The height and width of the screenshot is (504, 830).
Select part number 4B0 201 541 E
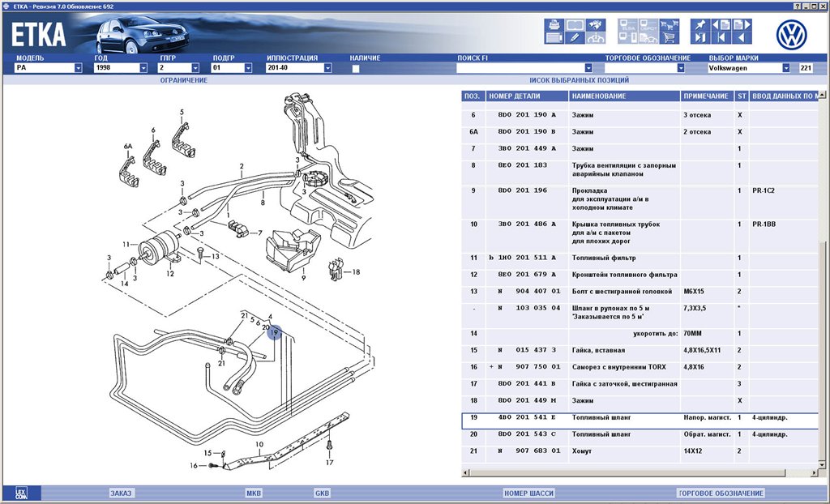pyautogui.click(x=527, y=417)
